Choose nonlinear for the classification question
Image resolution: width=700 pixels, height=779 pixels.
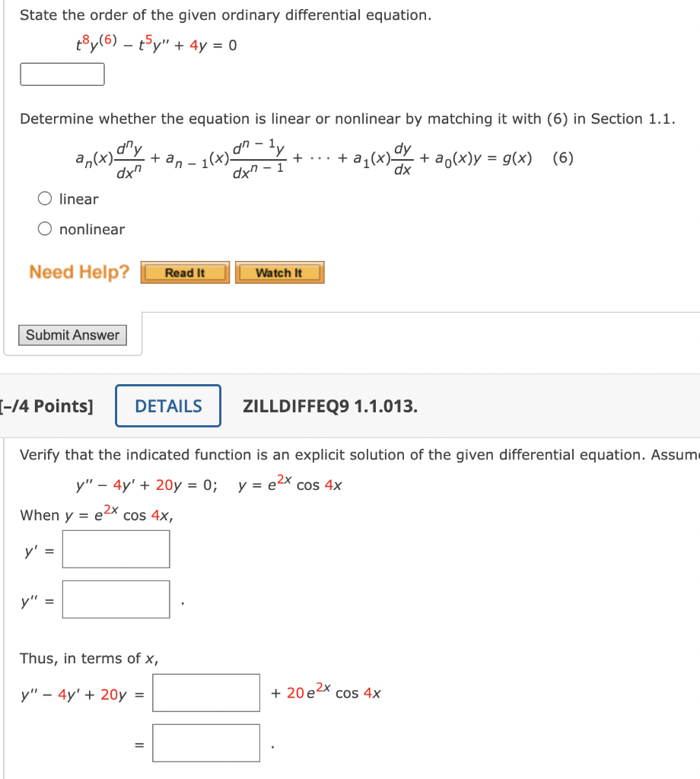coord(44,228)
